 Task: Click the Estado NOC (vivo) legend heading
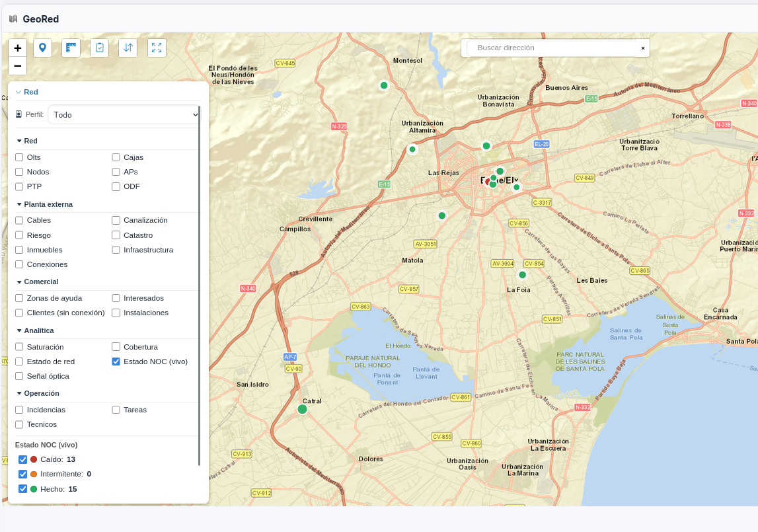[x=46, y=445]
